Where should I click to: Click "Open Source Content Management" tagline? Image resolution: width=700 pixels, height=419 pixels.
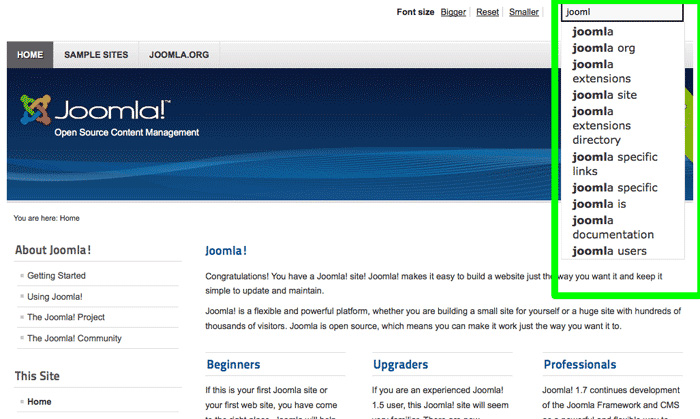(x=127, y=133)
